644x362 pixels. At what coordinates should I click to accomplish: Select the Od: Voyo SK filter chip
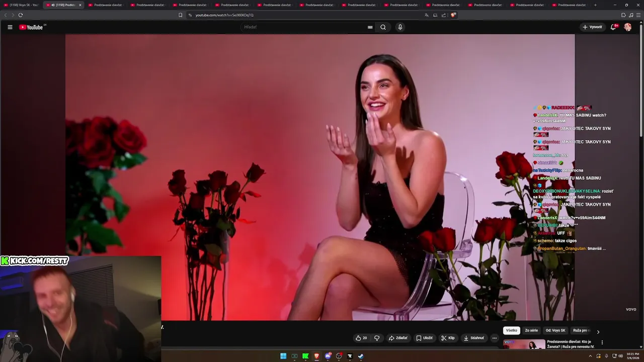555,330
